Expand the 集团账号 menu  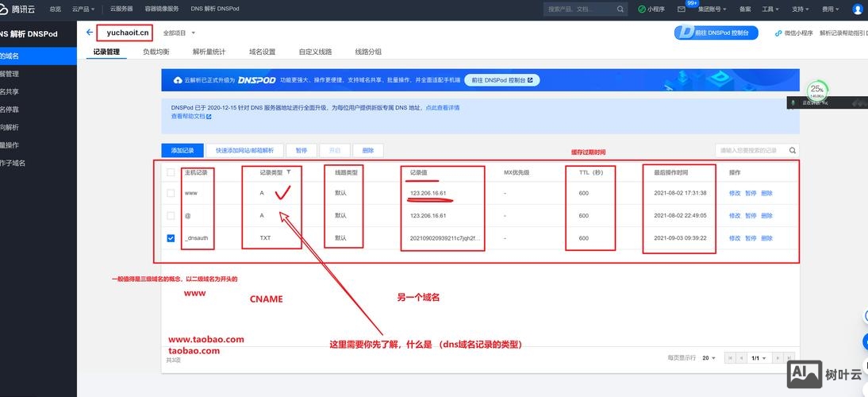pyautogui.click(x=712, y=9)
